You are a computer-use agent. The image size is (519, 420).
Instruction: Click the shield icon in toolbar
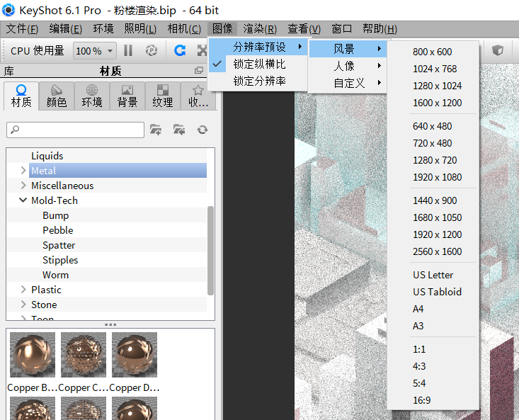pyautogui.click(x=498, y=50)
